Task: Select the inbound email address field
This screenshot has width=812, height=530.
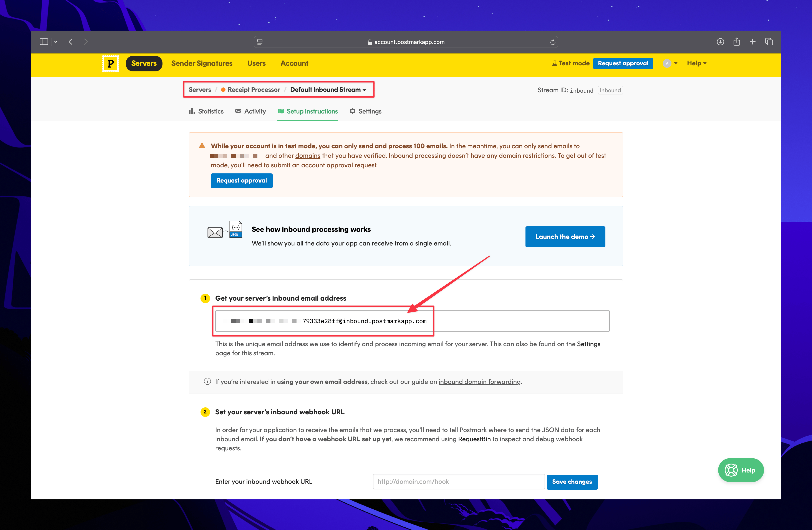Action: coord(412,321)
